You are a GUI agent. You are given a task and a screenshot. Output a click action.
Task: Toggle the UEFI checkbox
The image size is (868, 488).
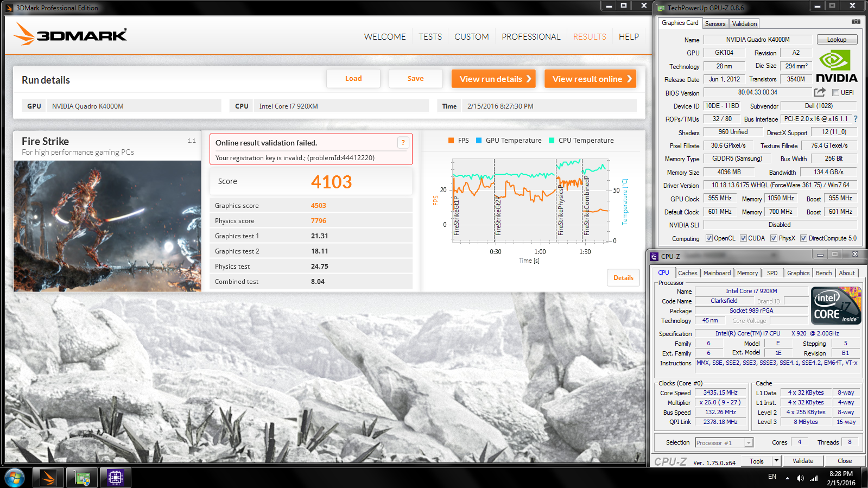[x=835, y=93]
